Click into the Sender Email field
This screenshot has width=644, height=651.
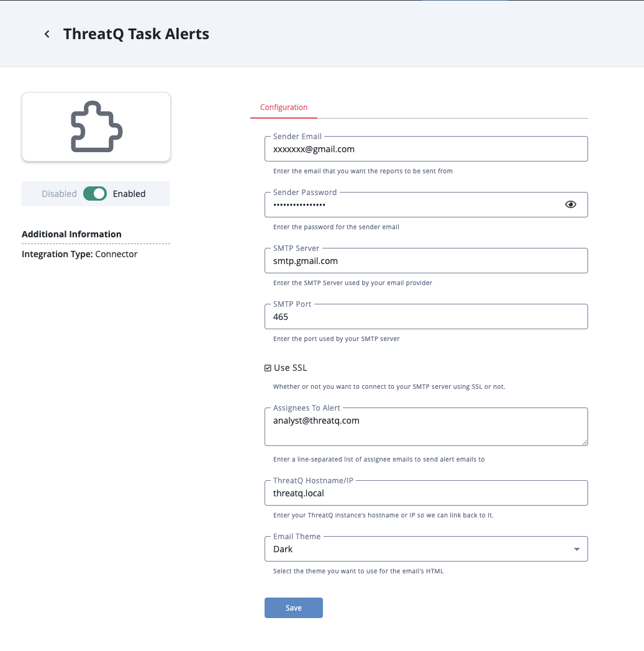tap(425, 149)
